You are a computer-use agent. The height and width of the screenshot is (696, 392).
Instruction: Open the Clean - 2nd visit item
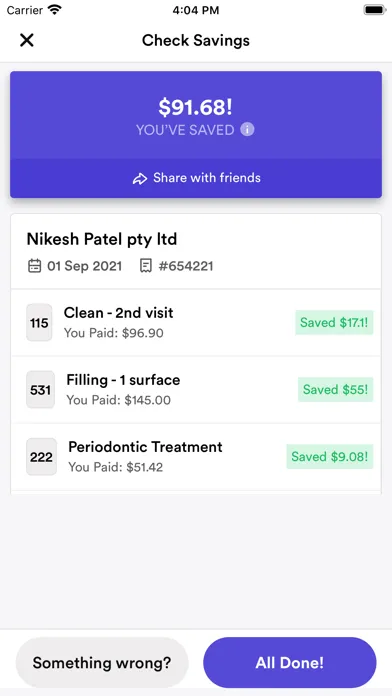point(196,323)
